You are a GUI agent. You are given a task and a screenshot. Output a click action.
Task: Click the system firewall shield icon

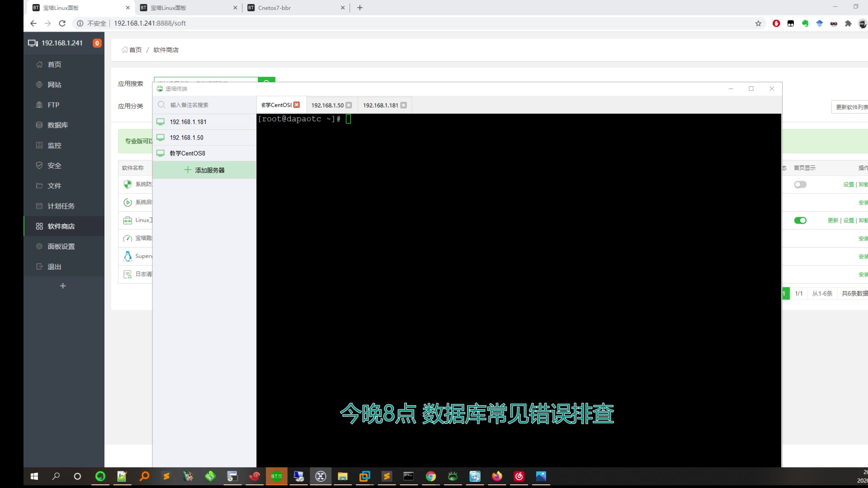tap(127, 184)
